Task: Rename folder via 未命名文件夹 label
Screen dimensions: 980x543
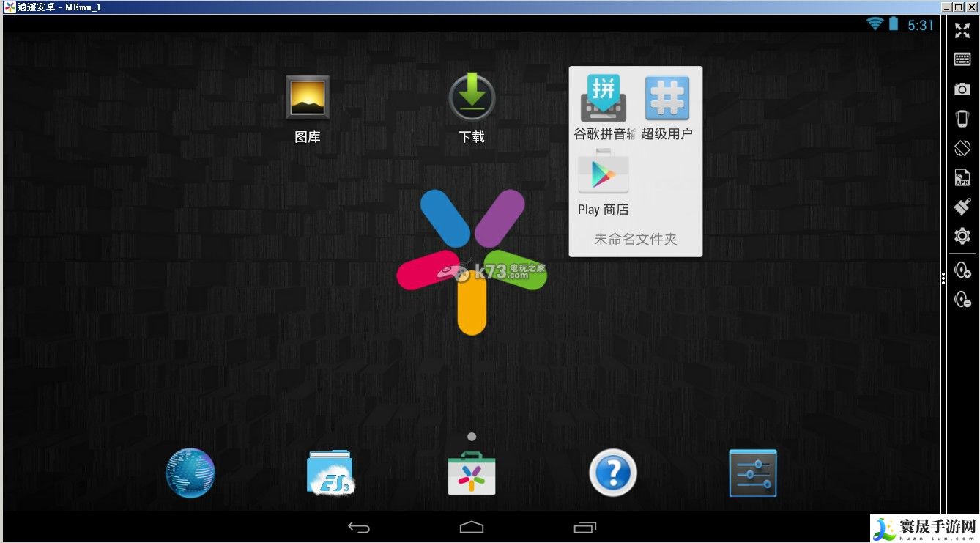Action: pyautogui.click(x=635, y=239)
